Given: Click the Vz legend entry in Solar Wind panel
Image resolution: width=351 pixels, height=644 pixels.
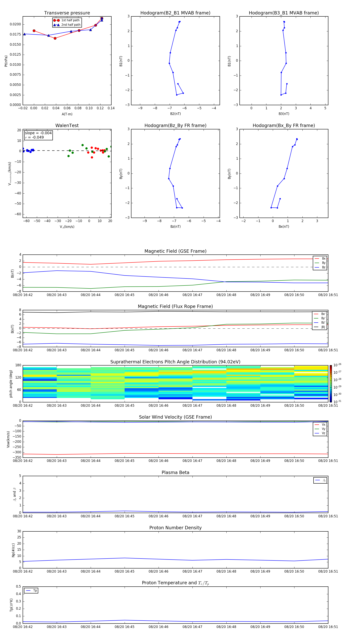Looking at the screenshot, I should [320, 433].
